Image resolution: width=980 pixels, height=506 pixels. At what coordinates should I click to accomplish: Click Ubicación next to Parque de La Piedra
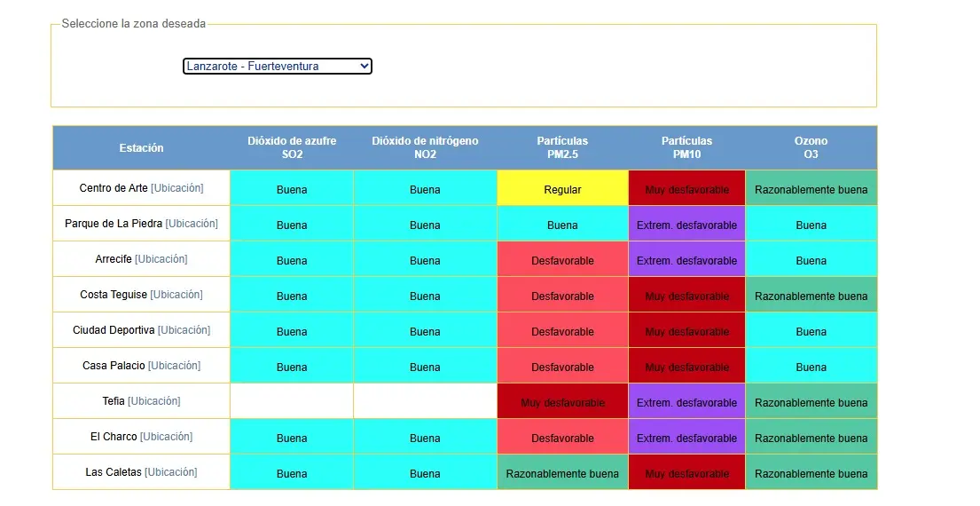(192, 224)
